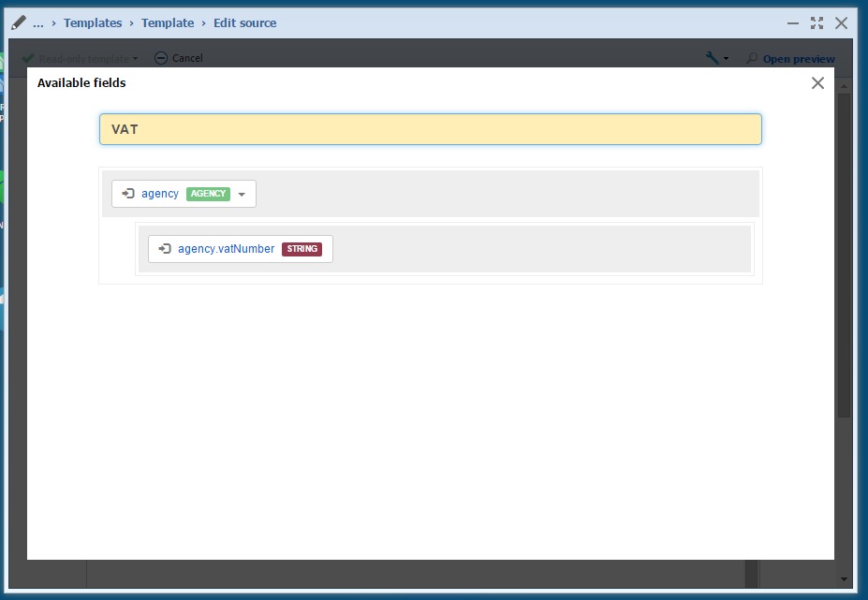Close the Available fields dialog

pyautogui.click(x=817, y=83)
